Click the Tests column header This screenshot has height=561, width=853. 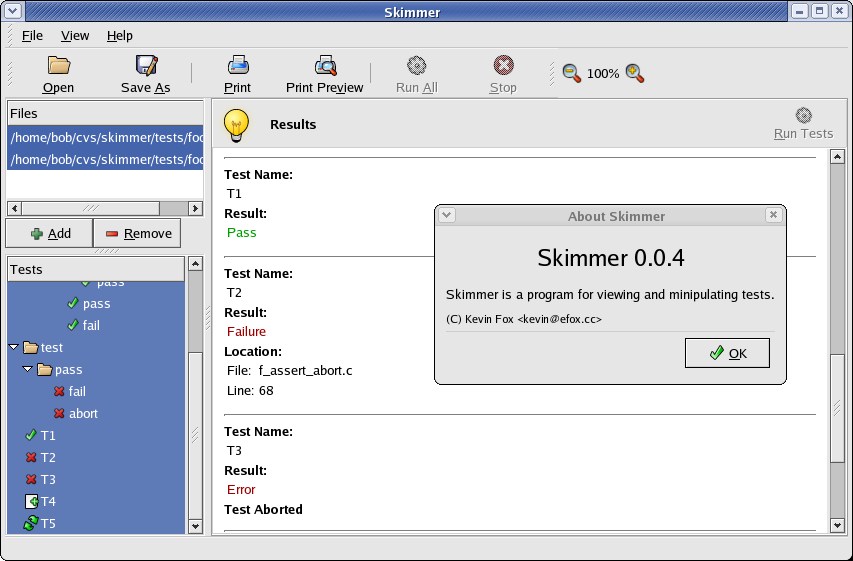[96, 269]
